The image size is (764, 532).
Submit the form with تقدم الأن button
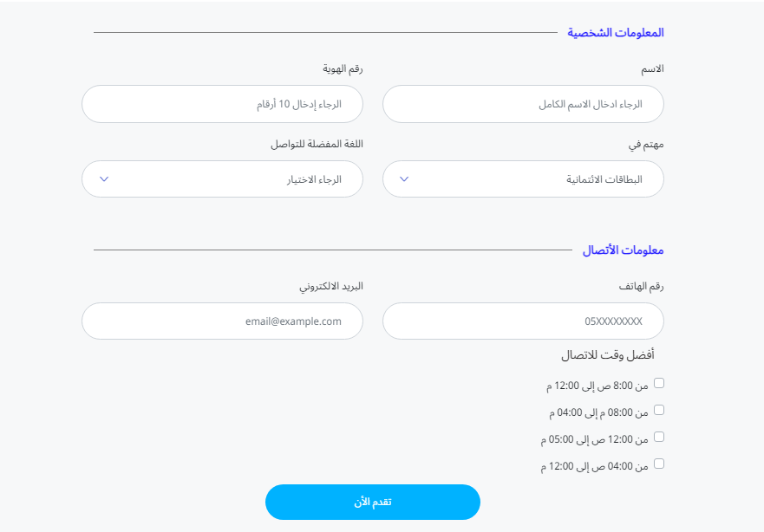[x=373, y=502]
